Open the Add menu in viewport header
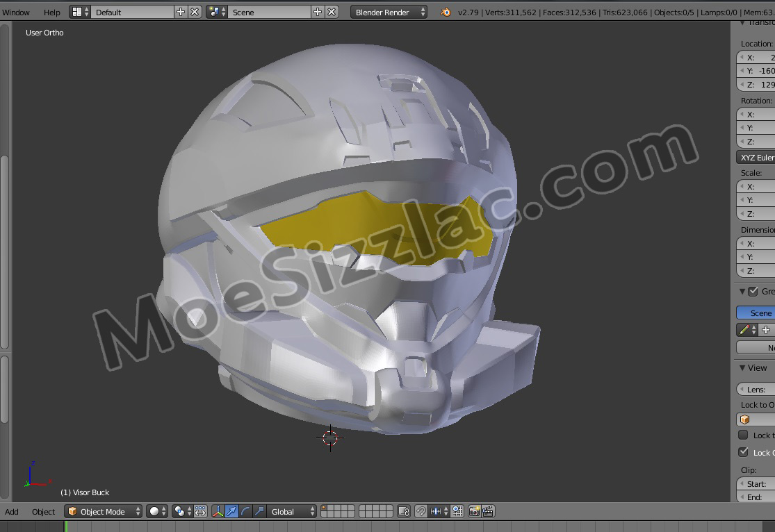This screenshot has height=532, width=775. tap(11, 512)
